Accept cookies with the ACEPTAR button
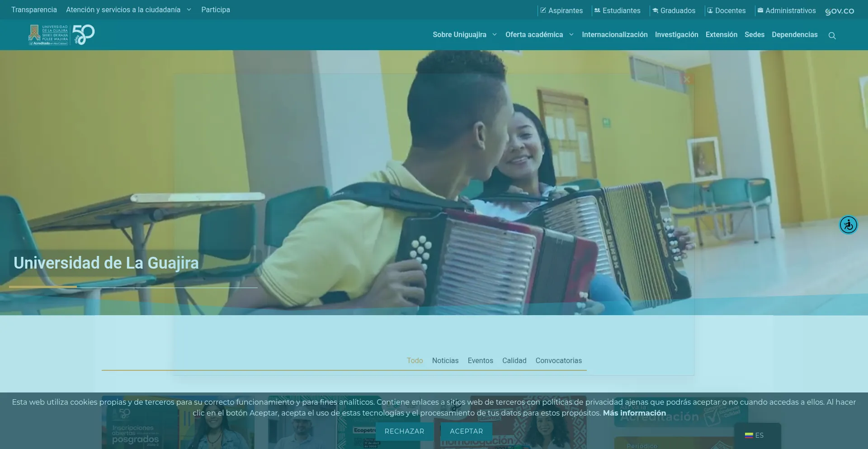Image resolution: width=868 pixels, height=449 pixels. pos(467,431)
